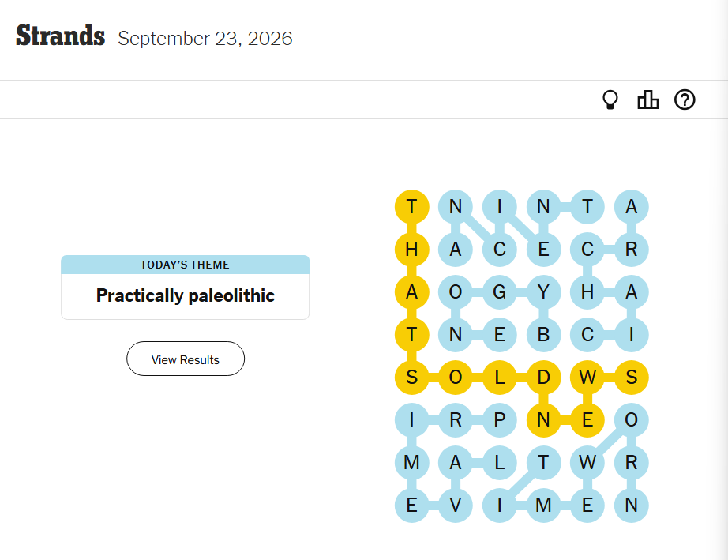Select the letter B in the grid
Viewport: 728px width, 560px height.
(544, 335)
